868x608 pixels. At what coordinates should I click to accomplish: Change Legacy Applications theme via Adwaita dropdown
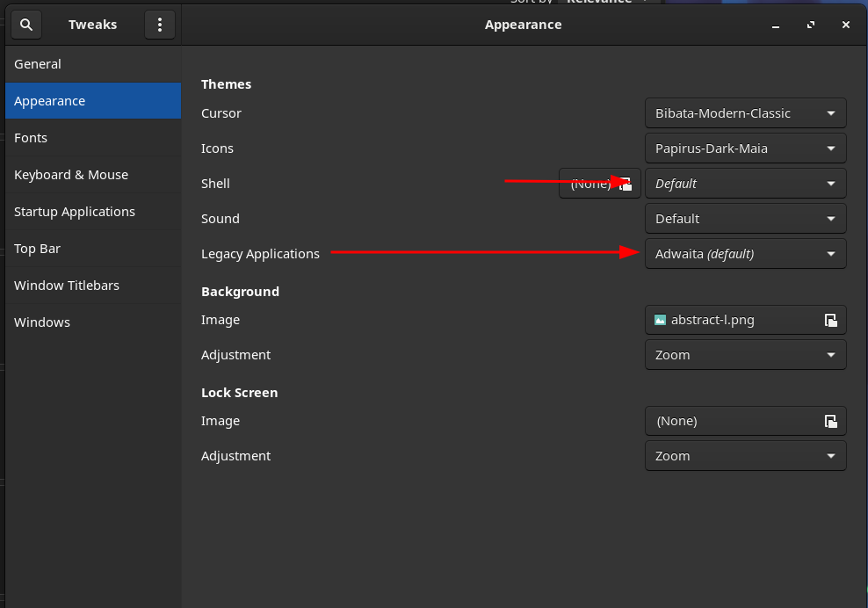(x=745, y=253)
